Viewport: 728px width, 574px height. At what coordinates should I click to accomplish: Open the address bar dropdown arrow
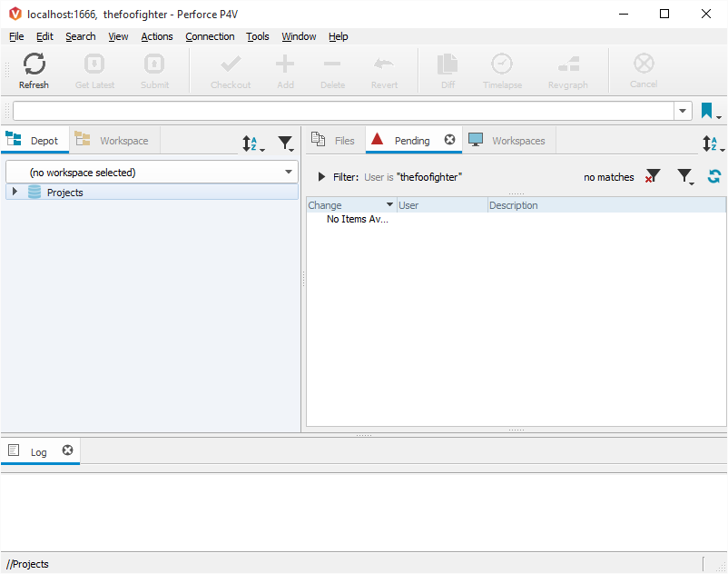coord(683,111)
